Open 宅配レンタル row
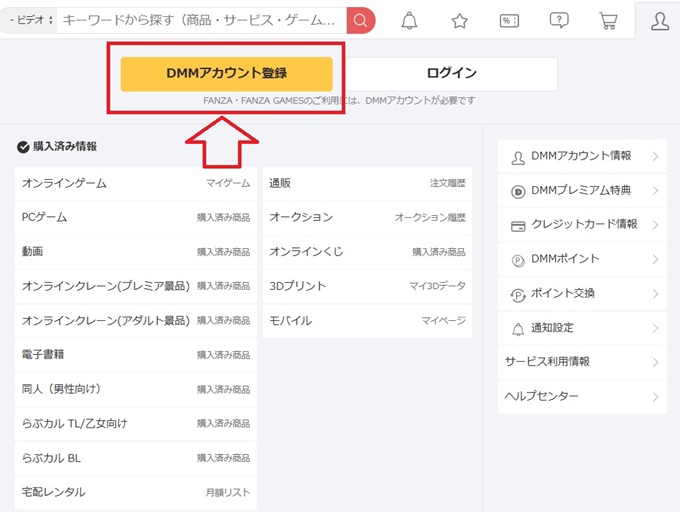This screenshot has width=680, height=512. [x=136, y=492]
